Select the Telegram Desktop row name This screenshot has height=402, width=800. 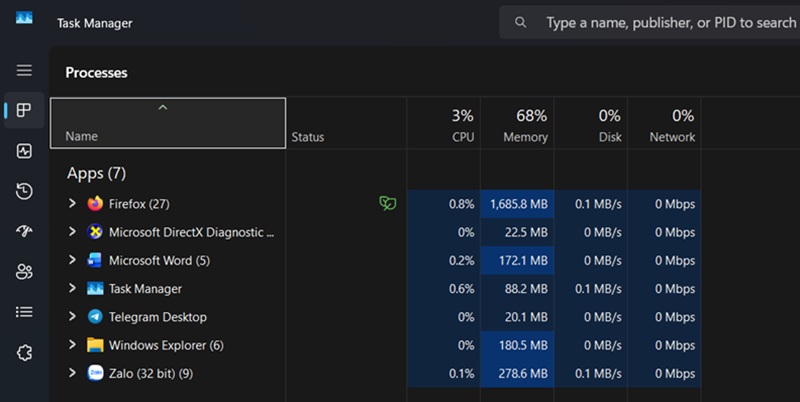click(158, 317)
